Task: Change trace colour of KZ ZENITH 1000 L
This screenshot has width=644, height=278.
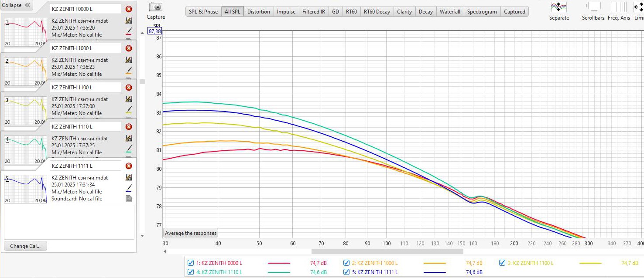Action: pos(129,71)
